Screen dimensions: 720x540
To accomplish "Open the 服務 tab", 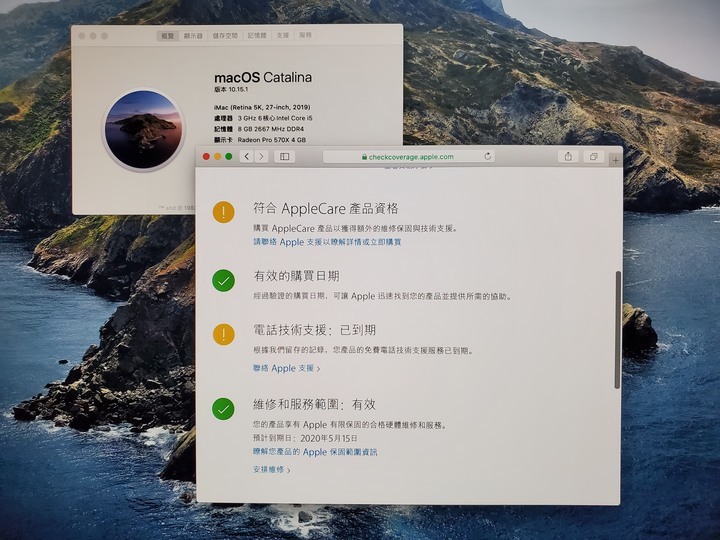I will (305, 35).
